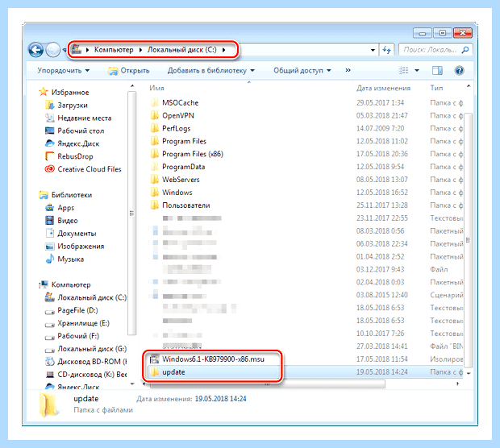Open Добавить в библиотеку dropdown
500x448 pixels.
point(210,70)
